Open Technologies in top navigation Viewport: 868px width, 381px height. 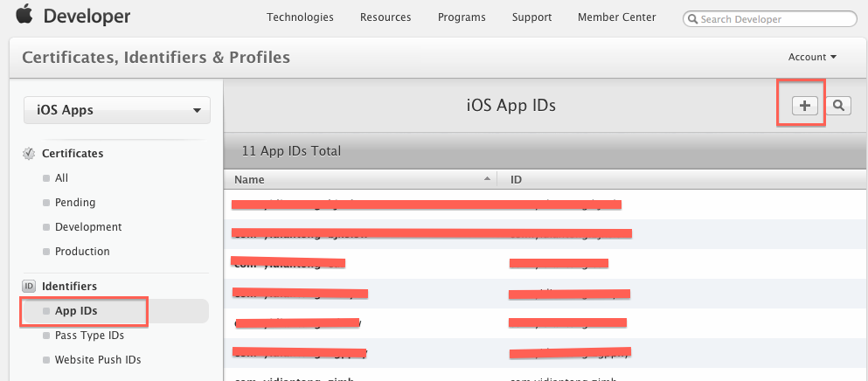coord(300,17)
